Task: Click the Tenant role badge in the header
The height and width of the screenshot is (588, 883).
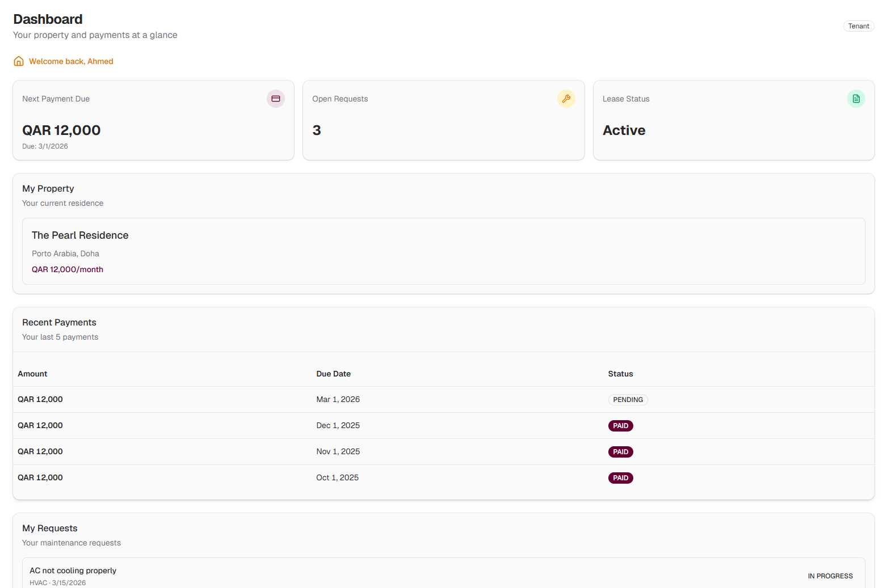Action: tap(859, 26)
